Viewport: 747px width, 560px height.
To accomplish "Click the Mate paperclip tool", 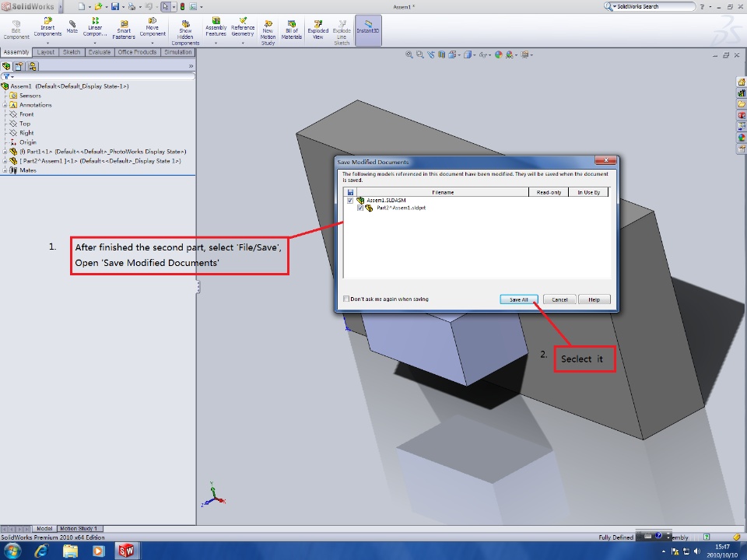I will point(72,26).
